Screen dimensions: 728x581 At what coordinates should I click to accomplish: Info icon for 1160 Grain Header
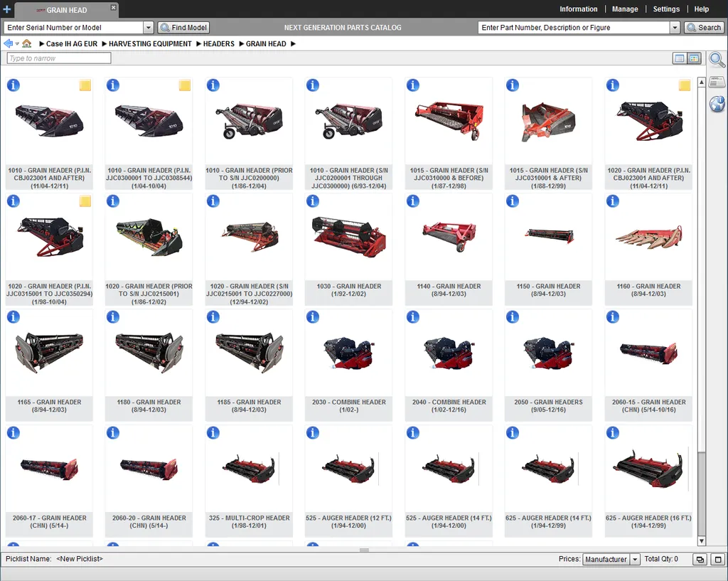point(613,201)
